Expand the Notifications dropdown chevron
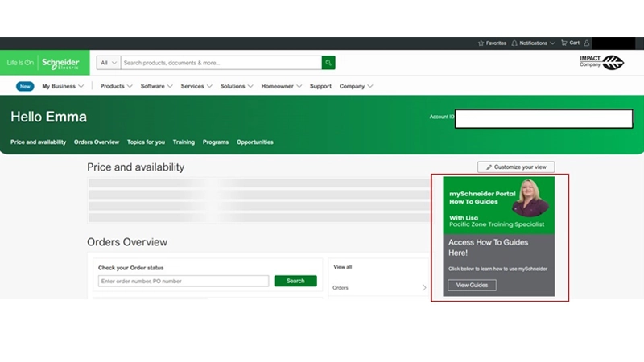This screenshot has height=362, width=644. click(552, 43)
